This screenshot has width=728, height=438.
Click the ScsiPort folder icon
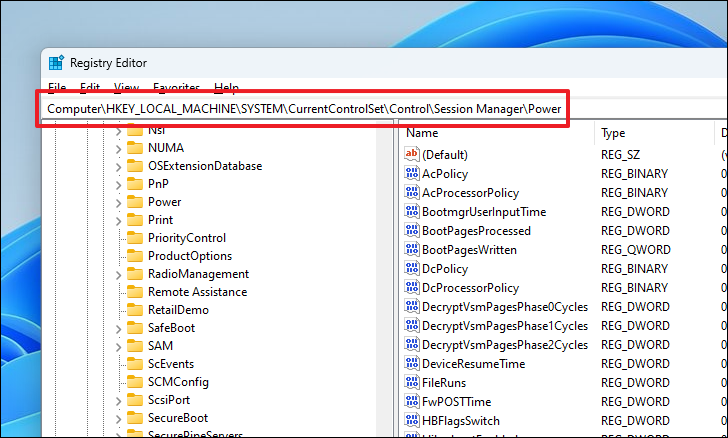[135, 400]
